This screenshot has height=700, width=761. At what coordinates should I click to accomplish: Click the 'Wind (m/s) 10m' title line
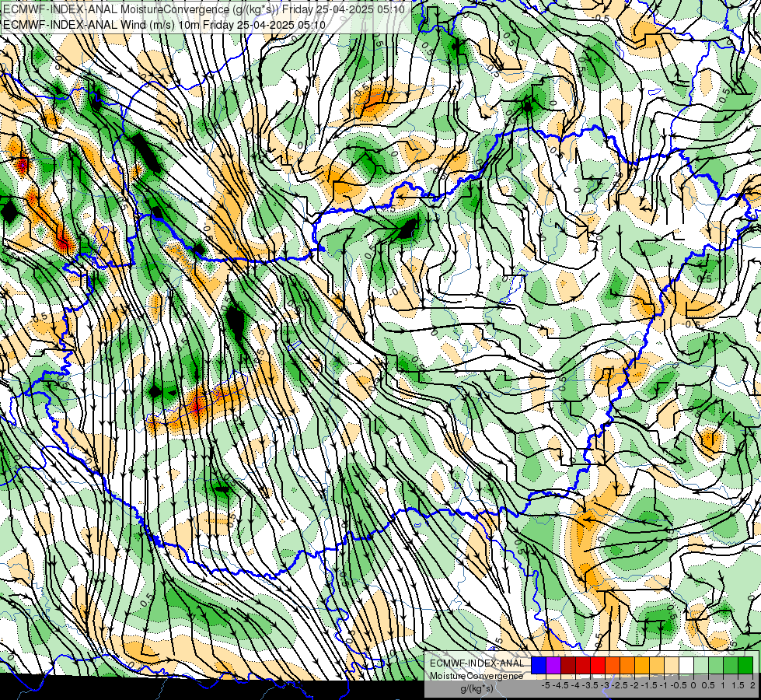click(163, 25)
